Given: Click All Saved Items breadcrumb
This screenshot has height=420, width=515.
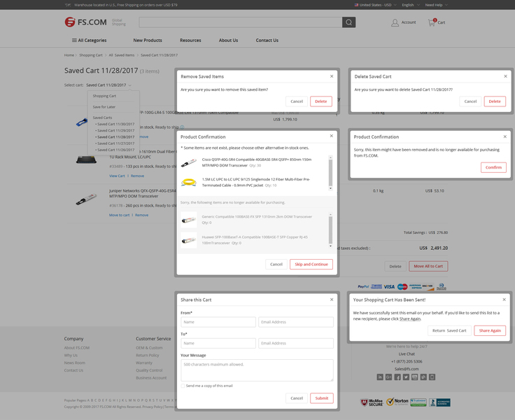Looking at the screenshot, I should coord(122,55).
